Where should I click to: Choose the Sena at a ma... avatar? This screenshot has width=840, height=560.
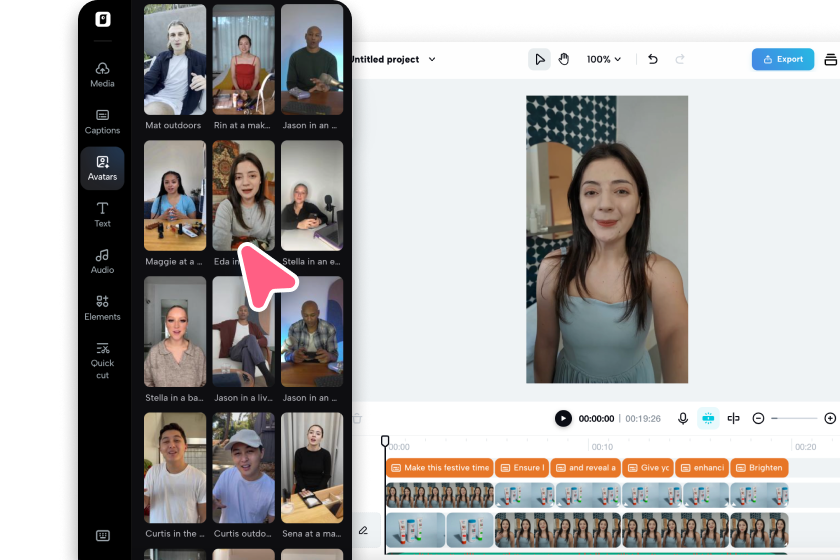[x=312, y=468]
